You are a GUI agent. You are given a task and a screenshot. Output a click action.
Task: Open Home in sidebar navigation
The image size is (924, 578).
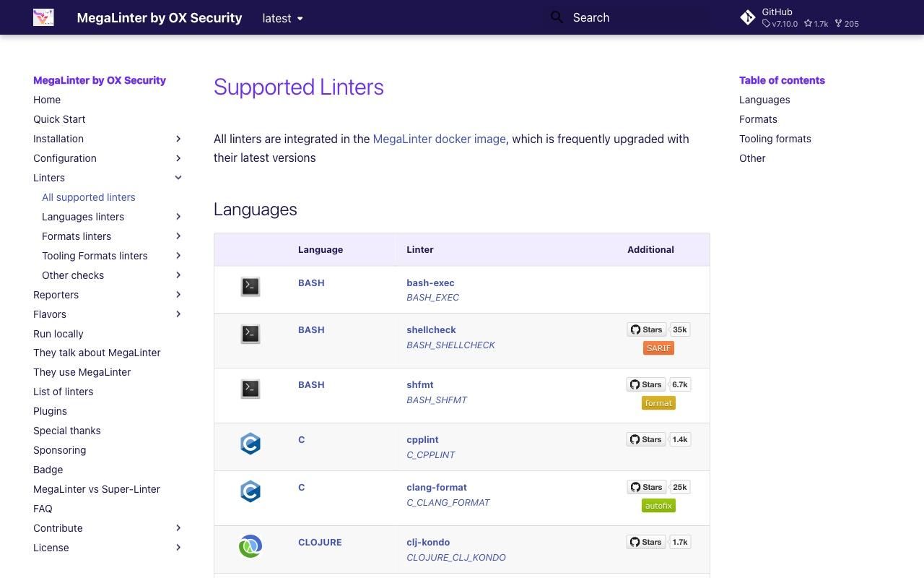tap(47, 100)
